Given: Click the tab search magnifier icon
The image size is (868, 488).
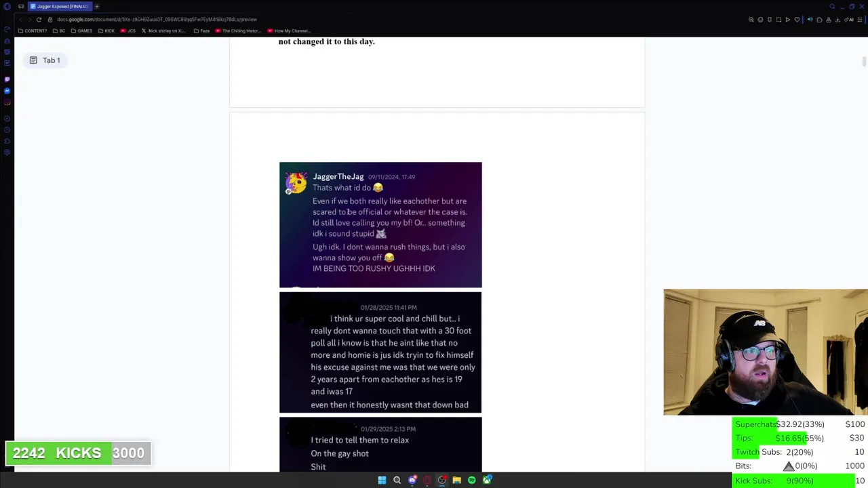Looking at the screenshot, I should [832, 6].
